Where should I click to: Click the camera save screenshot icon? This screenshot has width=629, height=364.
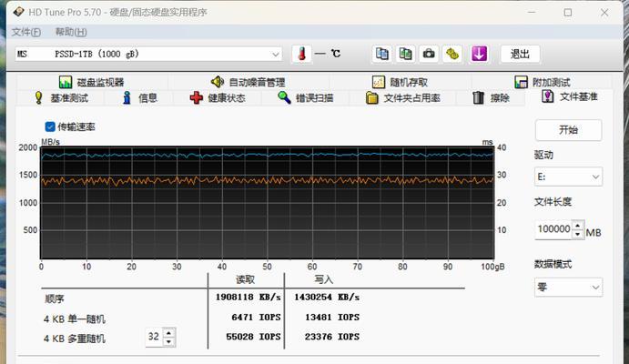[429, 54]
